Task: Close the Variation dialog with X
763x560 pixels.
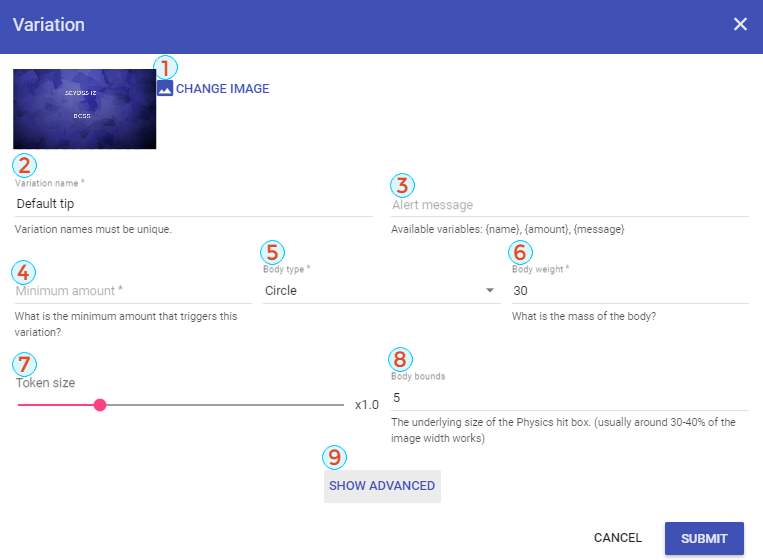Action: pos(740,24)
